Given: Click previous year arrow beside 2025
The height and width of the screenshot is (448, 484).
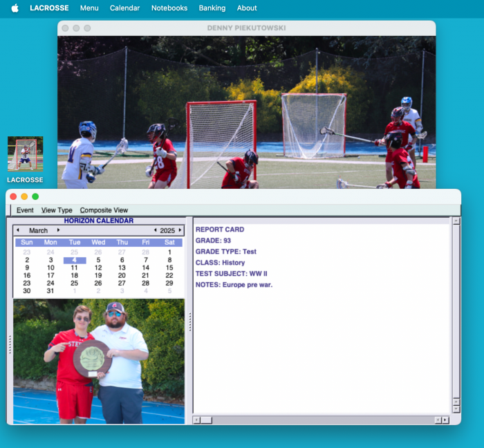Looking at the screenshot, I should [x=155, y=230].
